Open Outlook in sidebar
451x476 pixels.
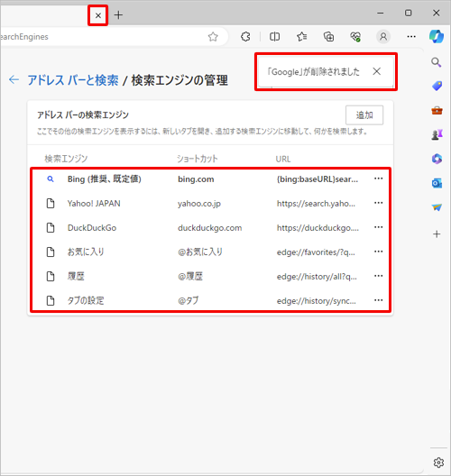click(437, 183)
